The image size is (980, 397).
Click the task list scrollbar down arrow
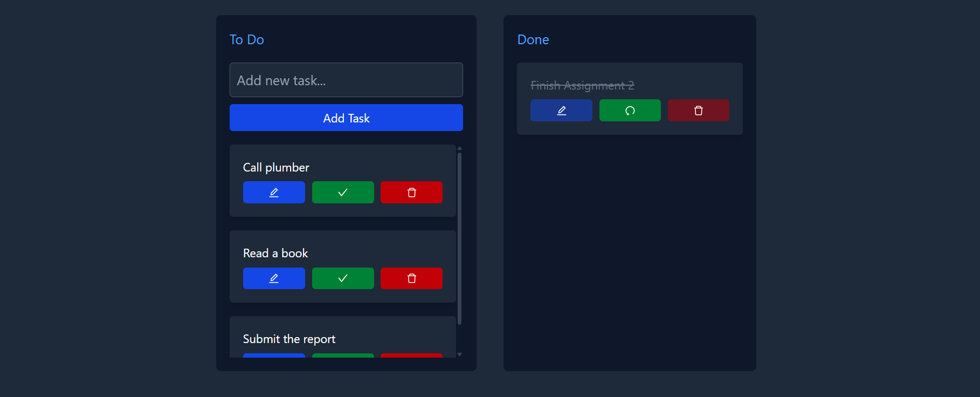coord(459,354)
